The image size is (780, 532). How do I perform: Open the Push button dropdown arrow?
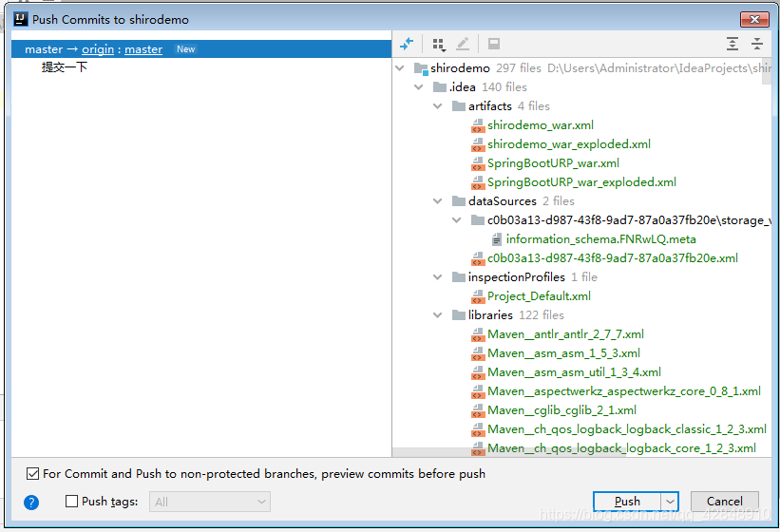coord(670,502)
